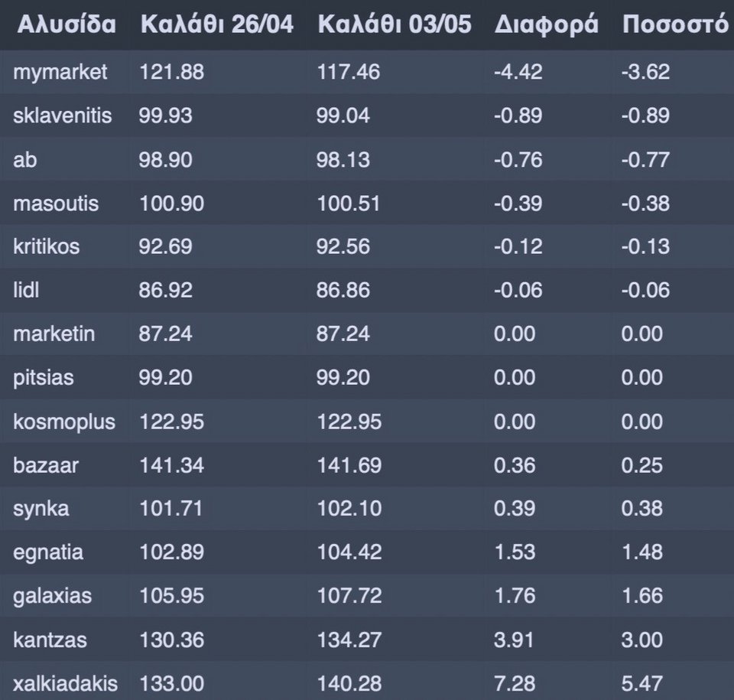Viewport: 734px width, 700px height.
Task: Select the Διαφορά column header
Action: tap(546, 25)
